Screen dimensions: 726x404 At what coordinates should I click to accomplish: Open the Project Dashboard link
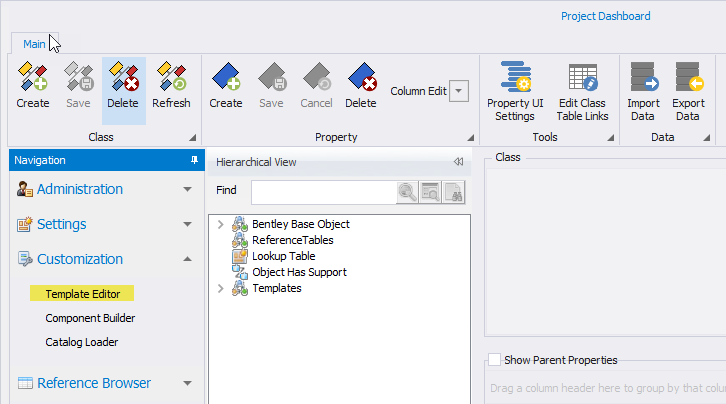point(606,16)
